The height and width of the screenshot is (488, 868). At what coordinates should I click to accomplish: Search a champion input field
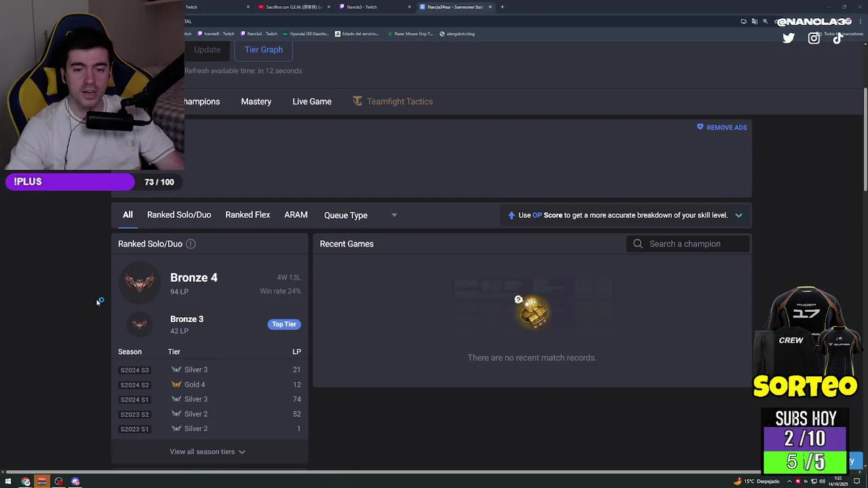[x=688, y=244]
